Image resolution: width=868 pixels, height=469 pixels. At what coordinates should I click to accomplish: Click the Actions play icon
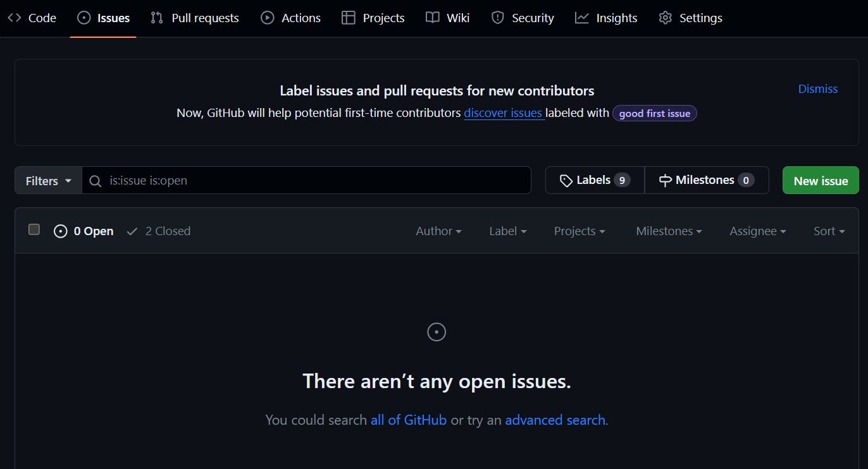point(268,18)
